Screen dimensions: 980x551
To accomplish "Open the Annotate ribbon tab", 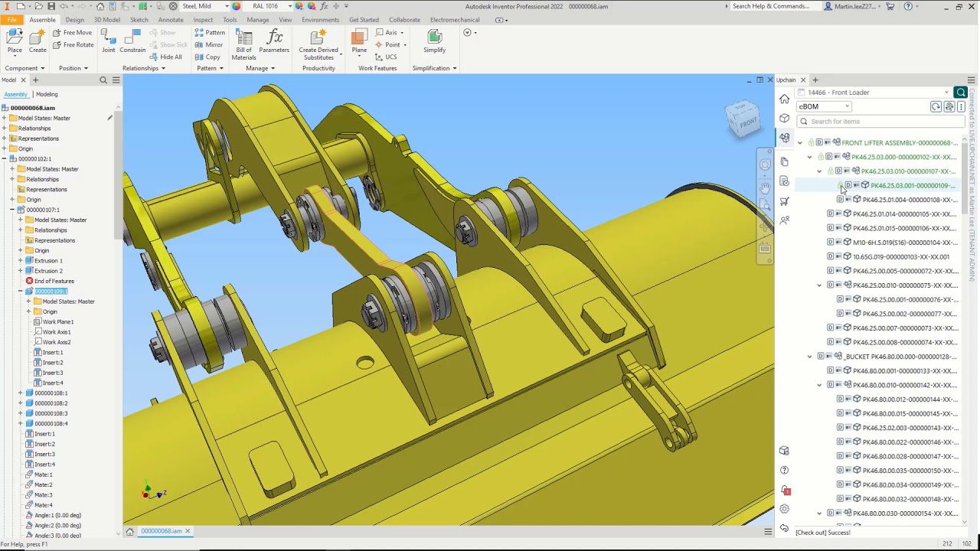I will point(171,20).
